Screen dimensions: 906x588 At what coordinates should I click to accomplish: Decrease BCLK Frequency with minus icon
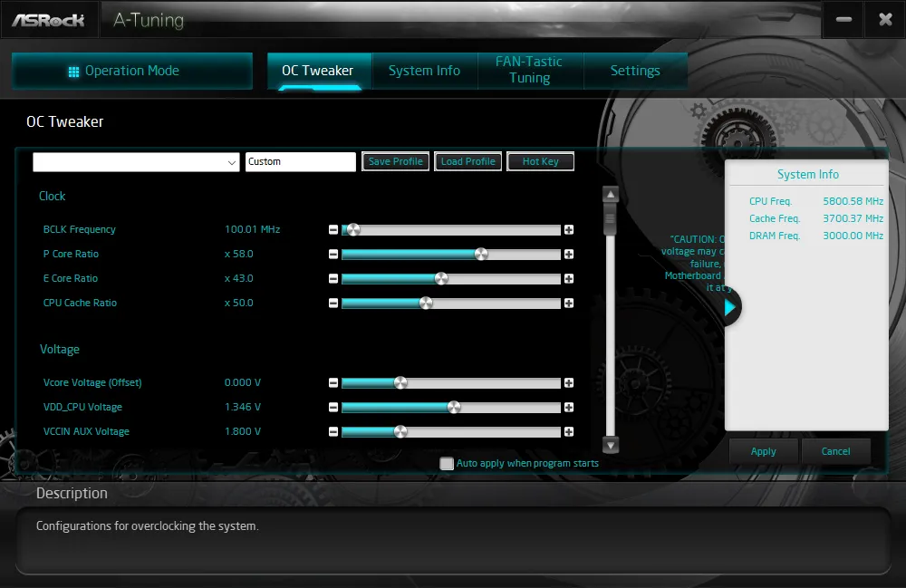point(333,230)
